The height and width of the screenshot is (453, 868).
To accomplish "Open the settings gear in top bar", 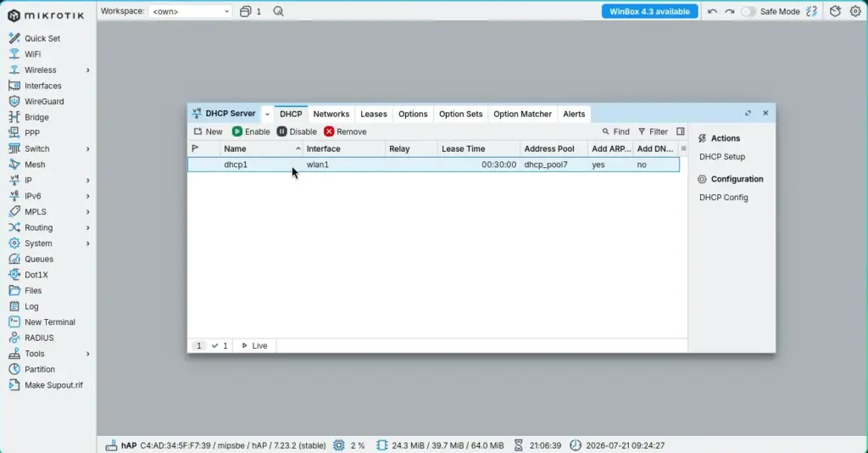I will coord(855,11).
